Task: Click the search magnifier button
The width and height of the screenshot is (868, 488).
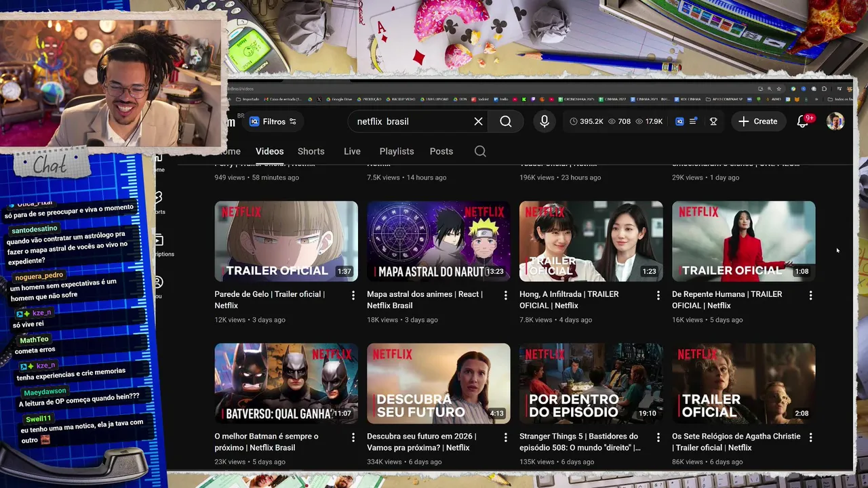Action: (506, 121)
